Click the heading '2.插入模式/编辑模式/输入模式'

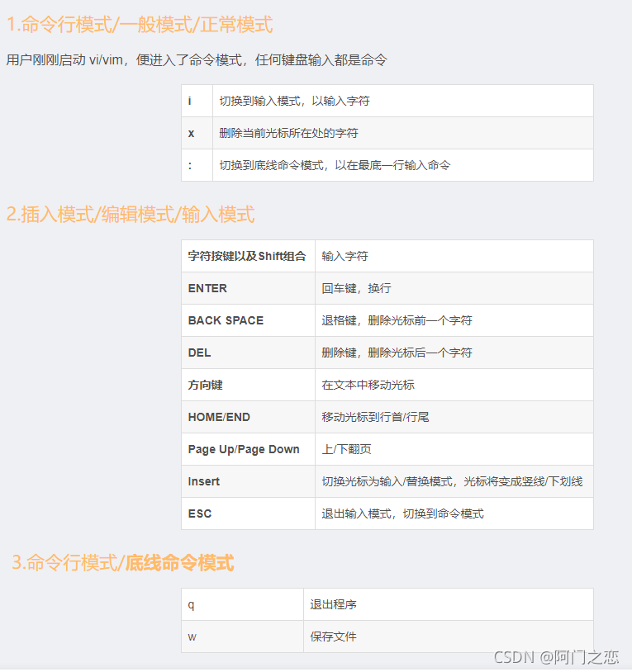pos(131,215)
